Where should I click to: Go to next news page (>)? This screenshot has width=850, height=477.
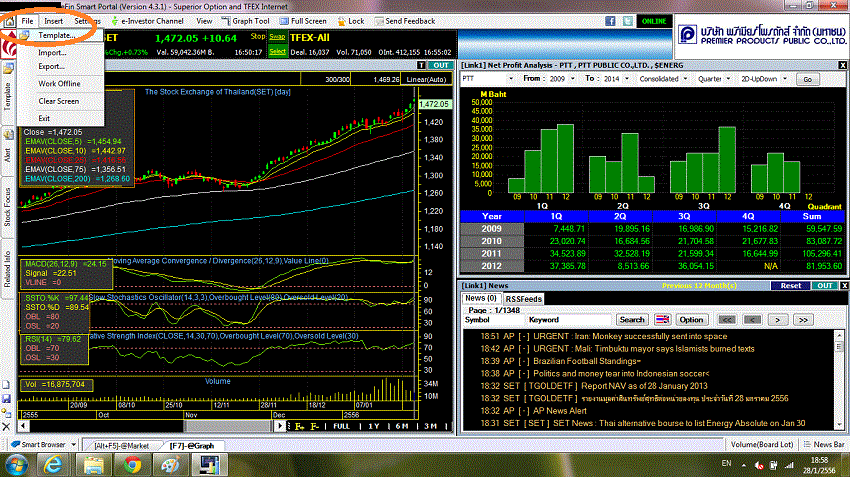coord(777,320)
